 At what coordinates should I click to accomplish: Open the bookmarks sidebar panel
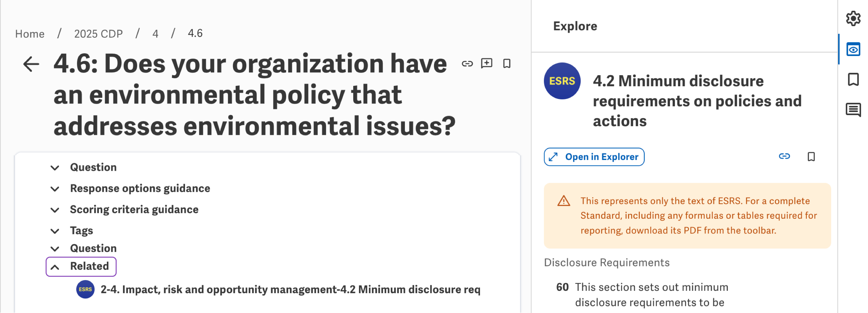coord(853,80)
